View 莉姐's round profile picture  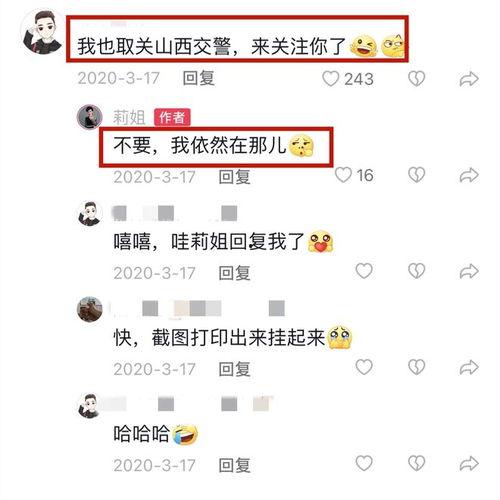[x=89, y=117]
